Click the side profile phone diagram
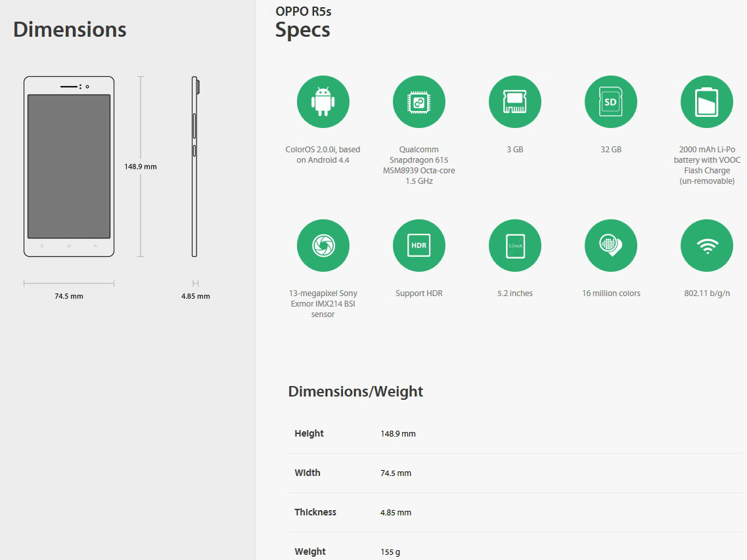747x560 pixels. click(195, 167)
